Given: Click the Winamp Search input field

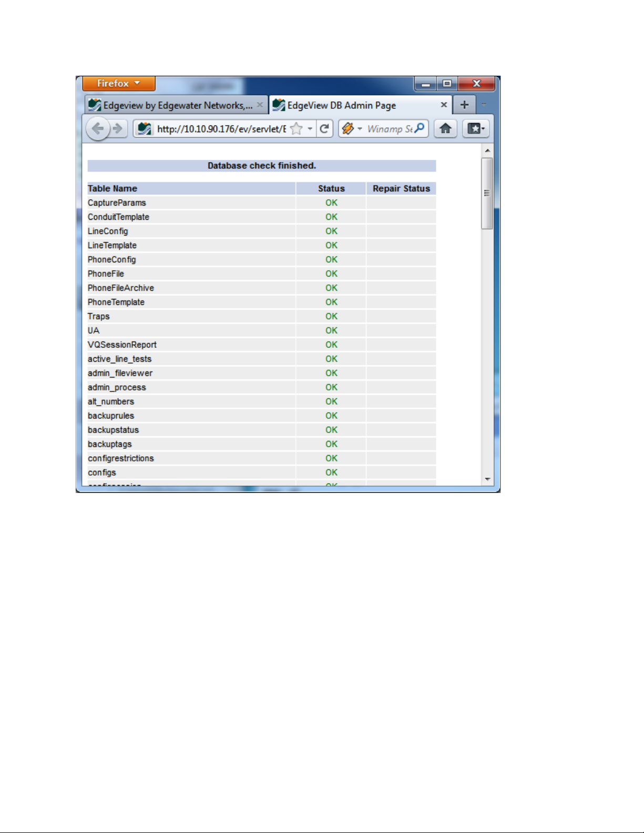Looking at the screenshot, I should (x=390, y=129).
